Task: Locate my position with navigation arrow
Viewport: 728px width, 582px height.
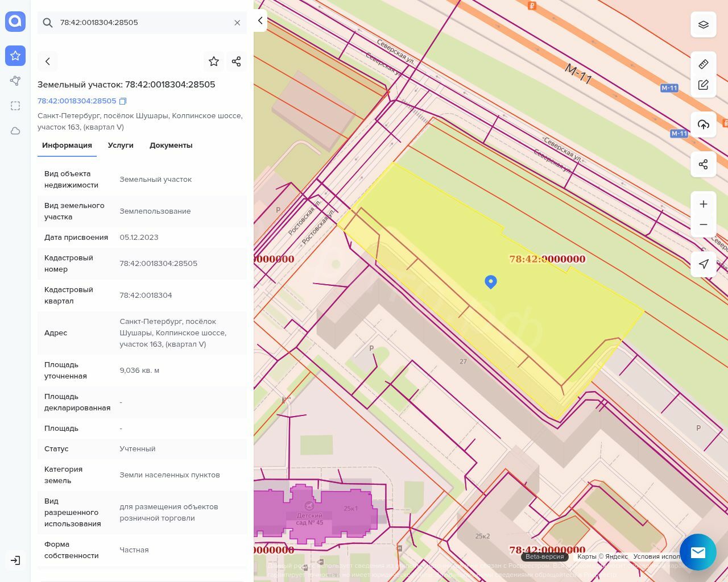Action: coord(703,264)
